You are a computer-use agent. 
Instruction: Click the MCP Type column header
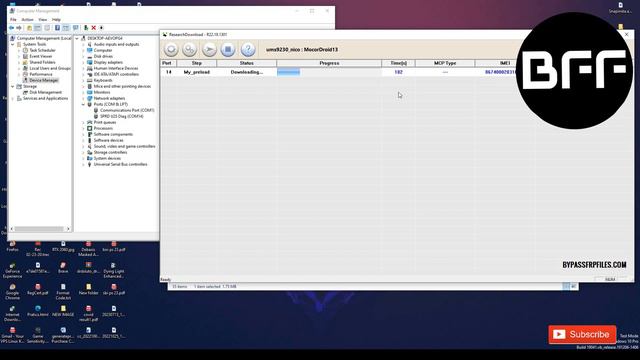[x=445, y=63]
